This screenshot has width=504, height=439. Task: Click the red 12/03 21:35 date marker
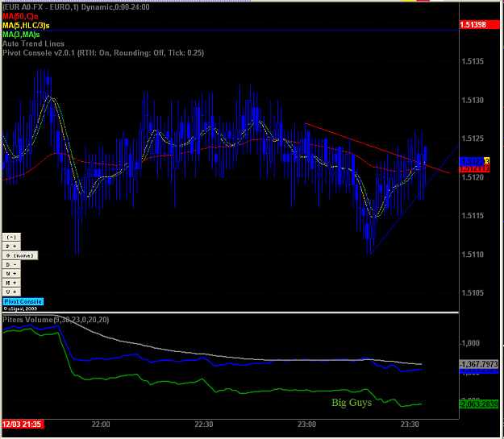pyautogui.click(x=23, y=425)
